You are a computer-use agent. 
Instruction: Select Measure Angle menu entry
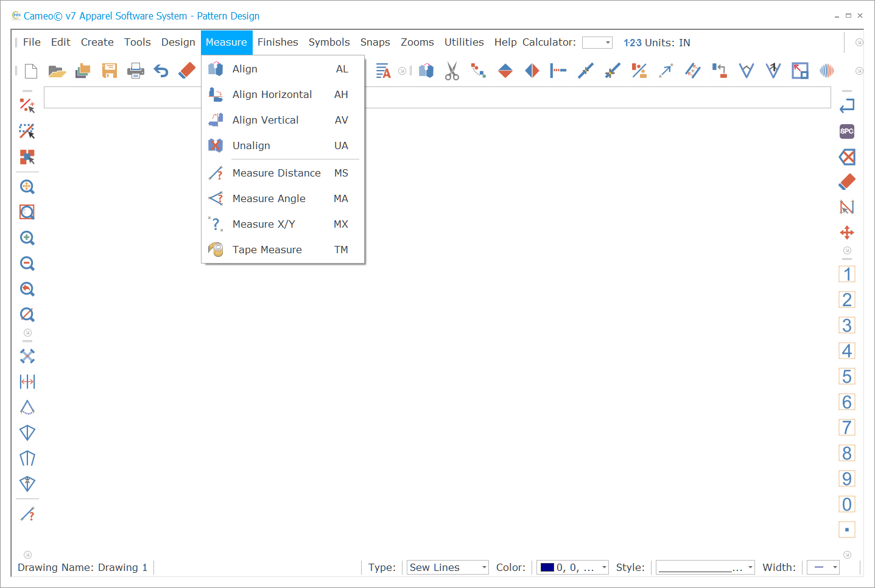(x=283, y=198)
